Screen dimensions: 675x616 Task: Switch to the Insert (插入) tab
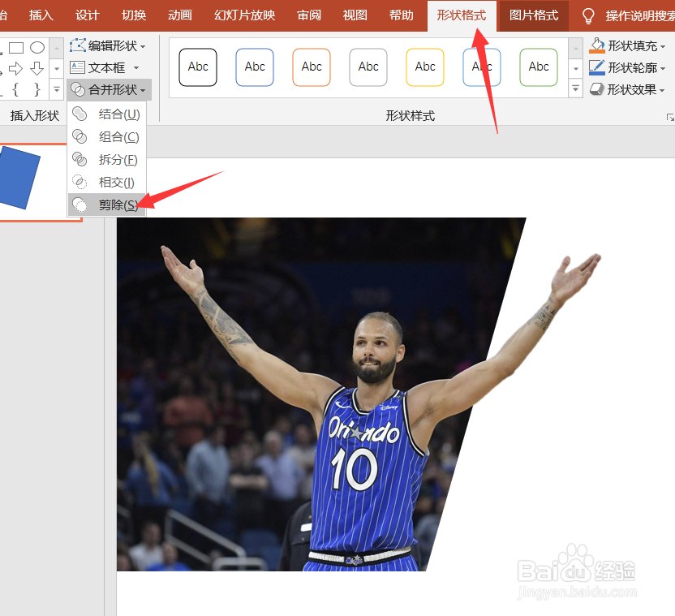point(41,15)
